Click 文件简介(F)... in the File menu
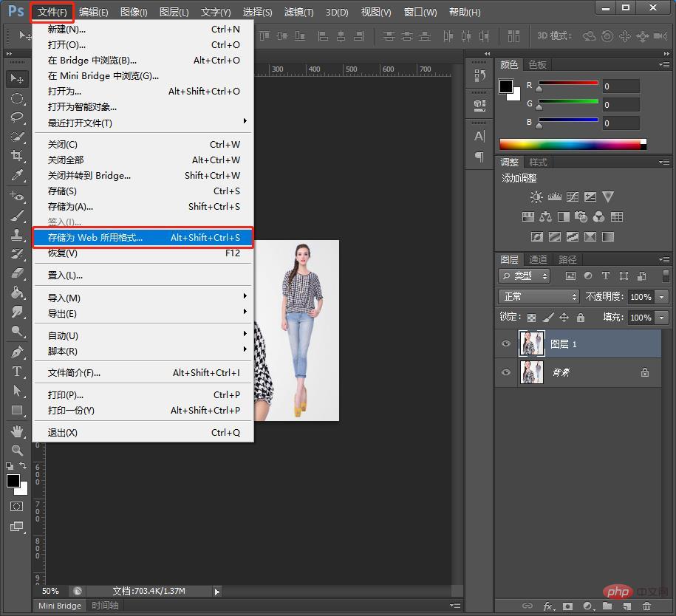 74,373
